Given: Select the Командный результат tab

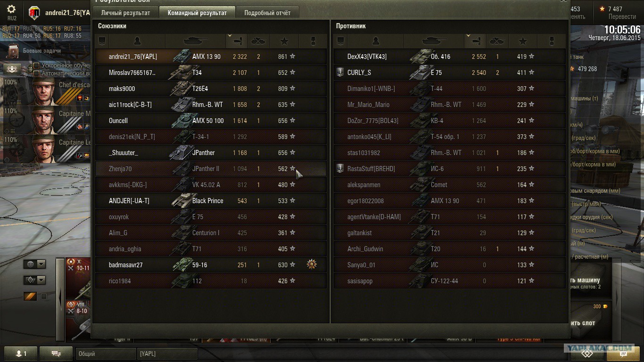Looking at the screenshot, I should coord(197,13).
